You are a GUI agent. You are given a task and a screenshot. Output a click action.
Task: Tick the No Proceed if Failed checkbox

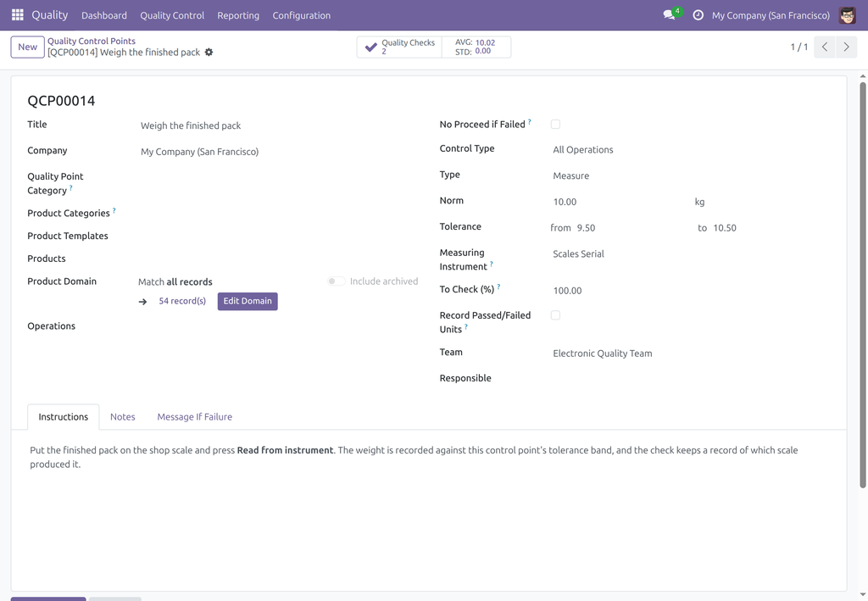tap(555, 125)
